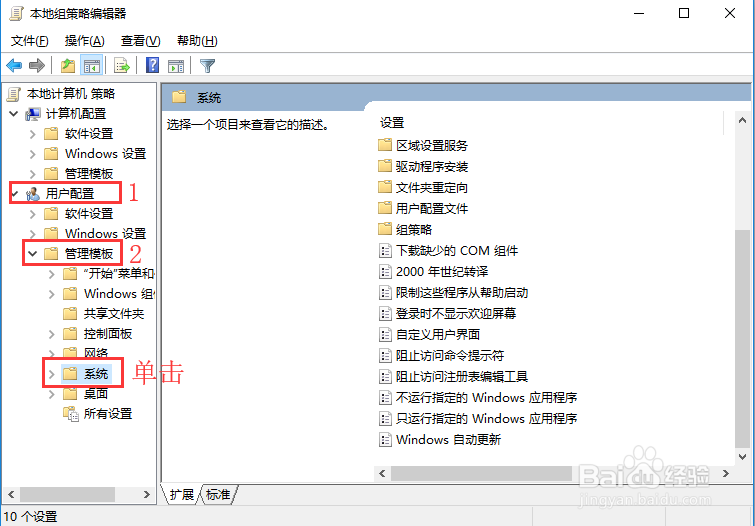Select 网络 folder in the tree
The image size is (755, 526).
pyautogui.click(x=96, y=354)
